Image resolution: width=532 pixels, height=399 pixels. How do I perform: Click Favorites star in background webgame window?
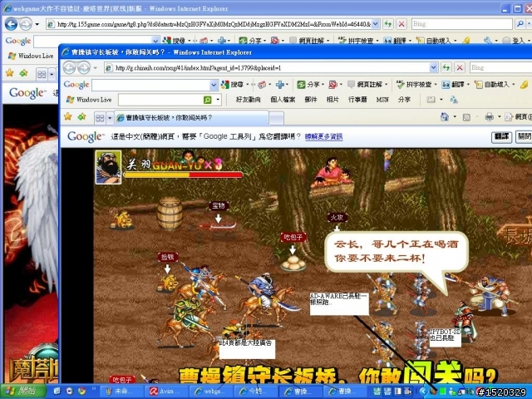(x=9, y=73)
